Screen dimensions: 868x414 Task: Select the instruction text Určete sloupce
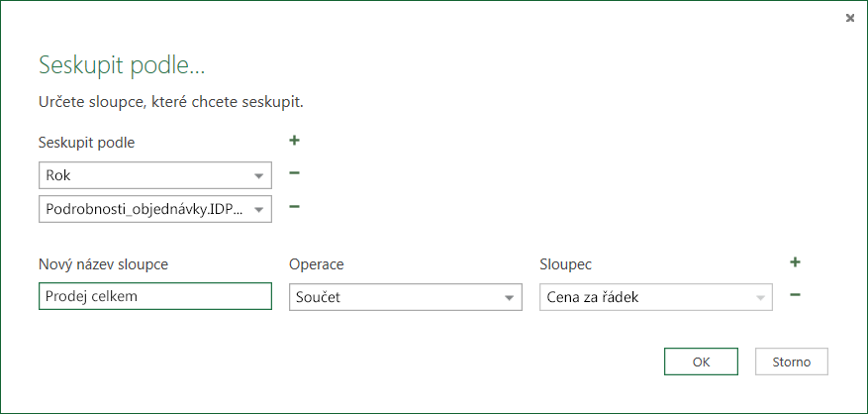[171, 103]
